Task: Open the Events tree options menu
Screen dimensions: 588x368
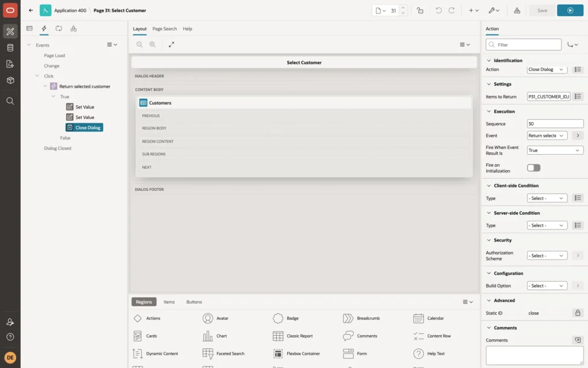Action: 112,44
